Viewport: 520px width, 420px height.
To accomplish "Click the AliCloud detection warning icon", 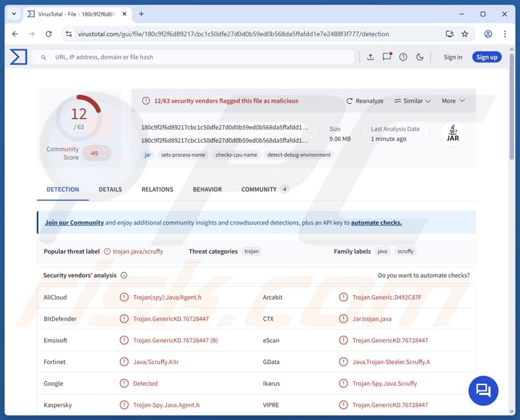I will 124,298.
